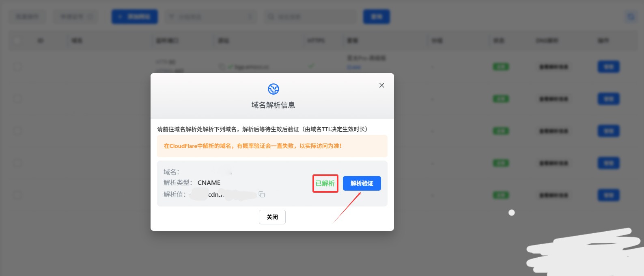Click the 解析值 label

[174, 194]
